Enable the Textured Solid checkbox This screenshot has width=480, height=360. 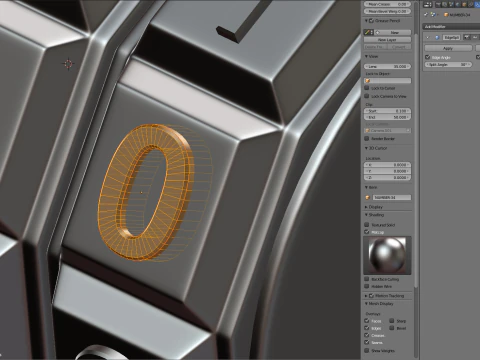pos(367,225)
